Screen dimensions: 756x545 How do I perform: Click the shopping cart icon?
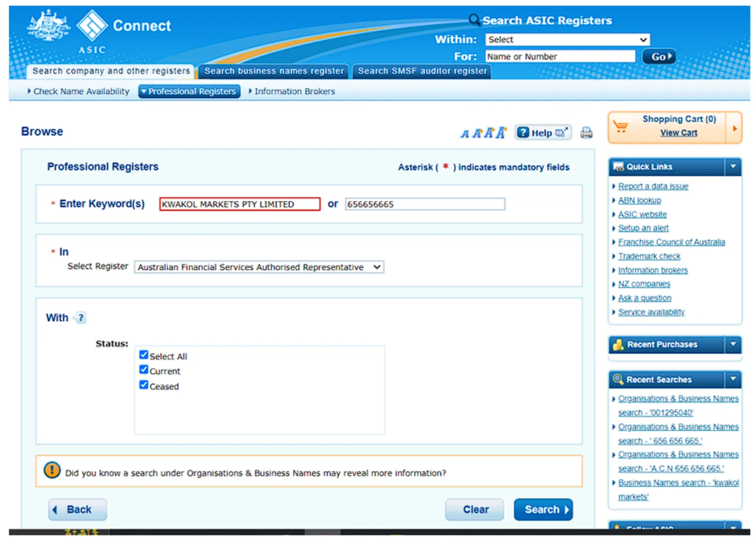point(621,126)
